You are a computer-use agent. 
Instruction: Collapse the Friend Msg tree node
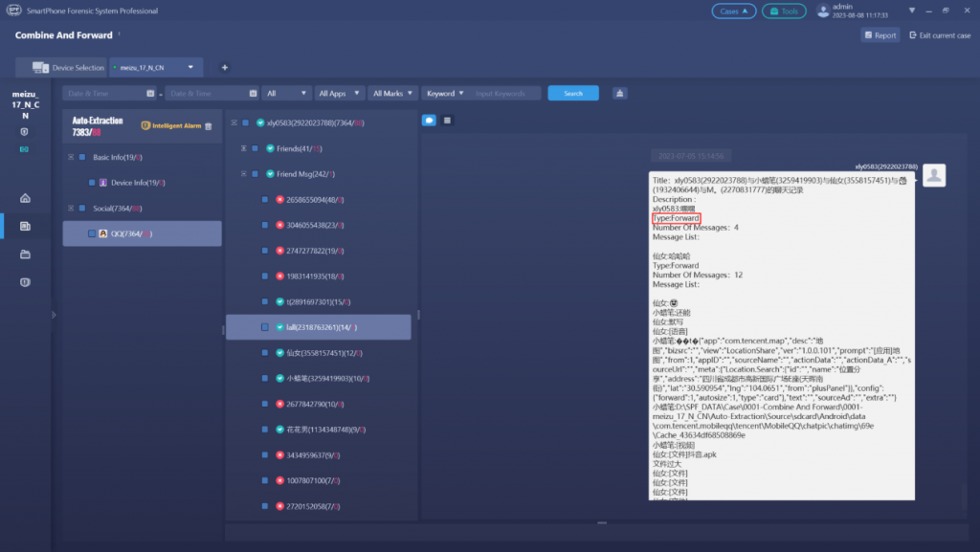pyautogui.click(x=244, y=174)
